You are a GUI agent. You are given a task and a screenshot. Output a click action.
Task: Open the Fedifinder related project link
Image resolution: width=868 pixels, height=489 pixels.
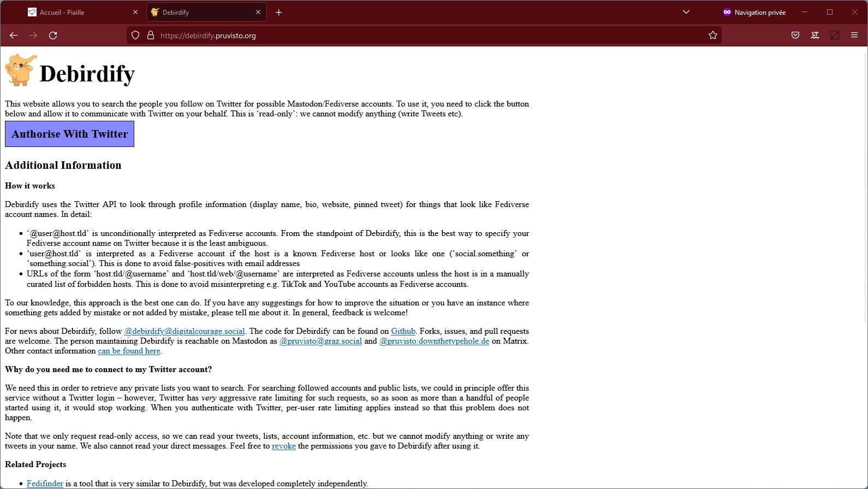pos(45,484)
